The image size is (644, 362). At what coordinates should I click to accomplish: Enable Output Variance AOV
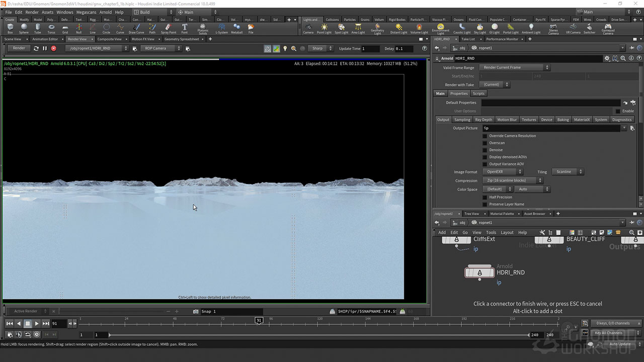[485, 164]
